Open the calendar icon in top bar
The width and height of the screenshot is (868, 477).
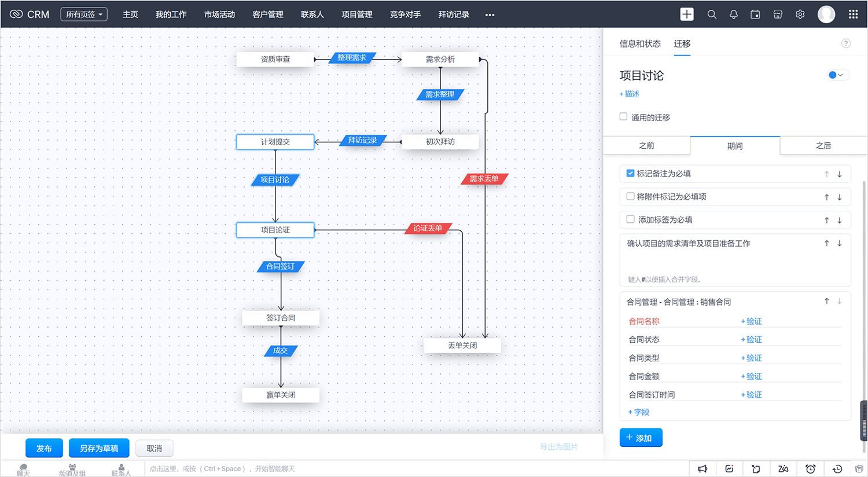click(x=755, y=14)
